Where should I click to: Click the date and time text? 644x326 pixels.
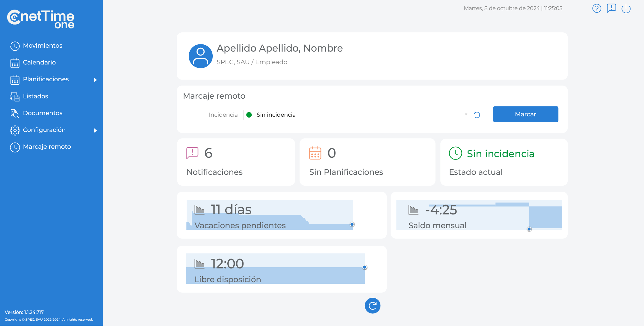click(513, 8)
